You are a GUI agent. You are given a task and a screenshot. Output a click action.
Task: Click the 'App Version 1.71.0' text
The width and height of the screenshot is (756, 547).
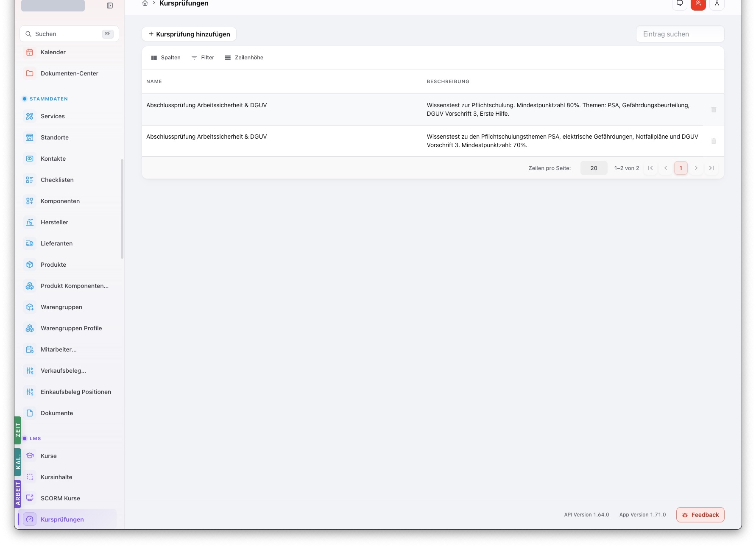pyautogui.click(x=642, y=515)
